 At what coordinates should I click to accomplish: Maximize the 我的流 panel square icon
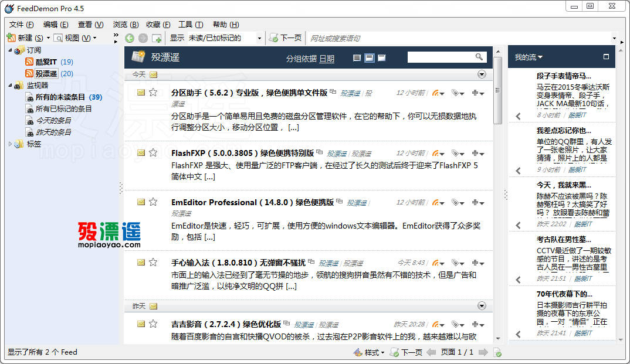pyautogui.click(x=607, y=57)
